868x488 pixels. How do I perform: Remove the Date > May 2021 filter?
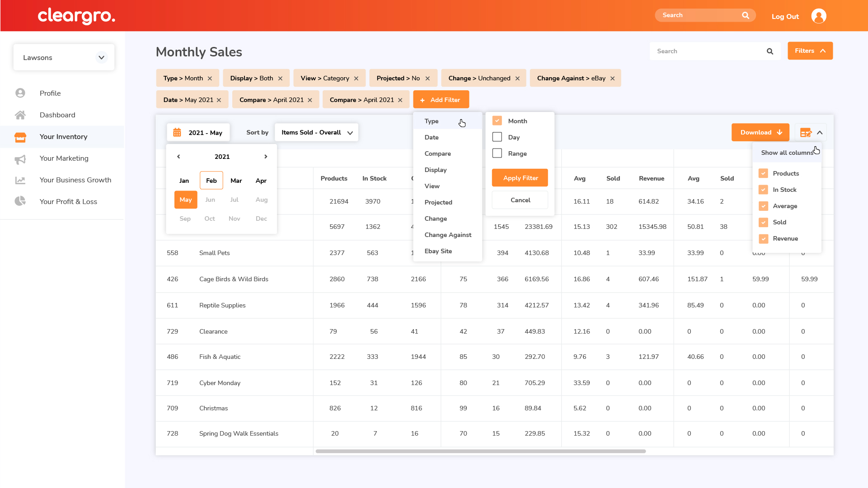(219, 100)
